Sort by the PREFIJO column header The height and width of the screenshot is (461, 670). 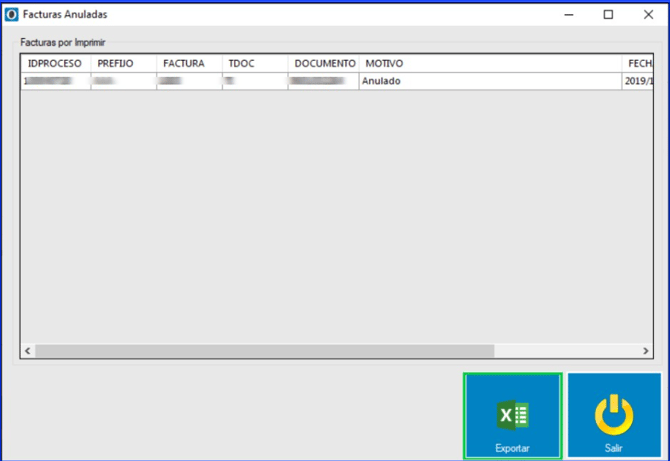(x=123, y=63)
